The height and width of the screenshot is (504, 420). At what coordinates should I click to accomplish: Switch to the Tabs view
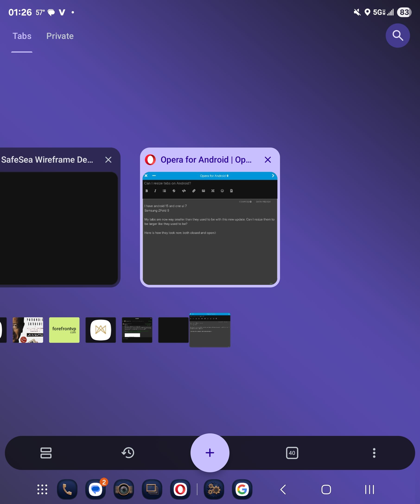(x=22, y=36)
